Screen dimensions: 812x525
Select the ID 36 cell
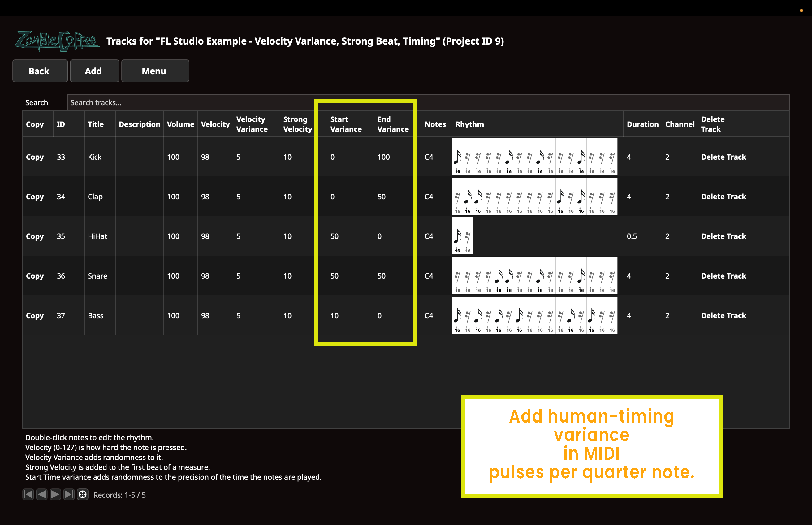point(61,276)
